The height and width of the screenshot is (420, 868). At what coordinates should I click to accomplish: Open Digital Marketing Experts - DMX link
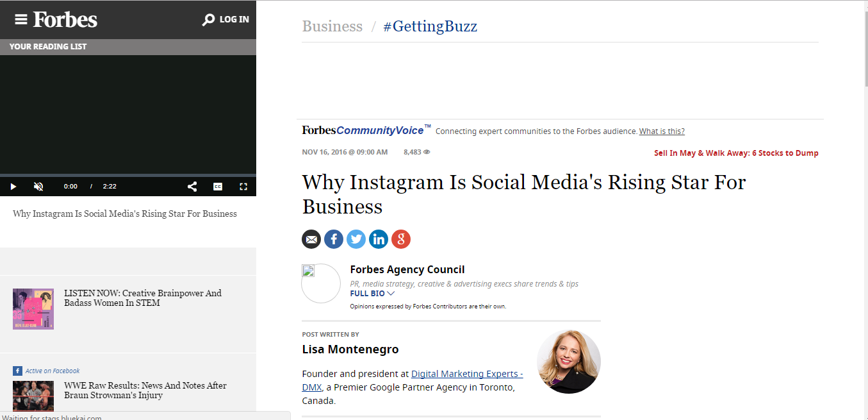(x=412, y=380)
